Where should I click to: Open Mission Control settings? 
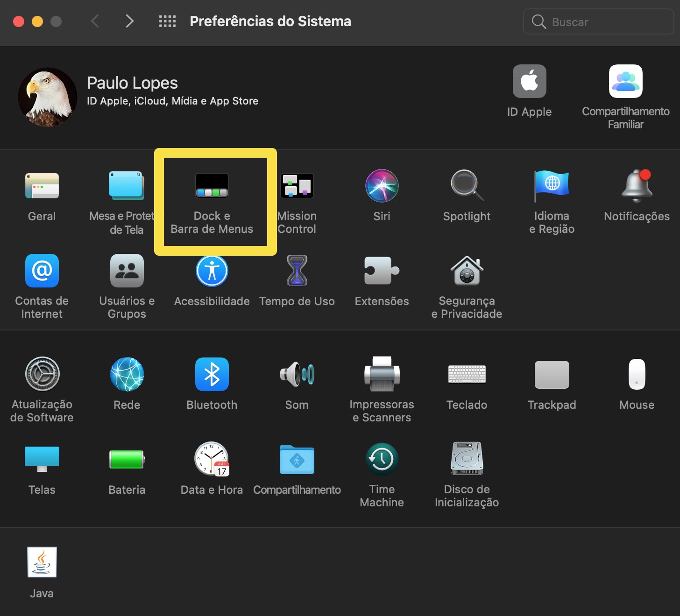(x=297, y=186)
